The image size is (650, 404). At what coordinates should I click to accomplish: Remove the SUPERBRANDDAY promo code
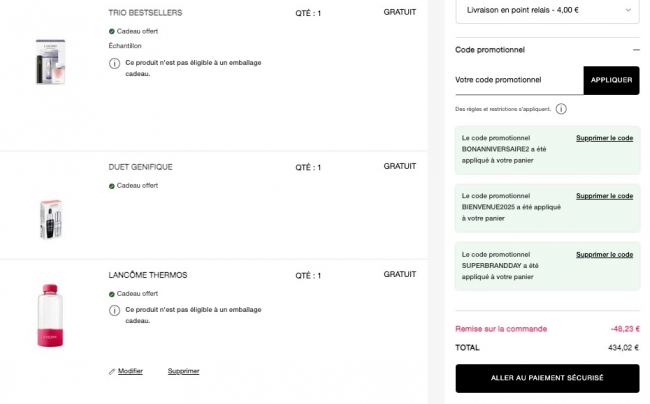pyautogui.click(x=604, y=255)
